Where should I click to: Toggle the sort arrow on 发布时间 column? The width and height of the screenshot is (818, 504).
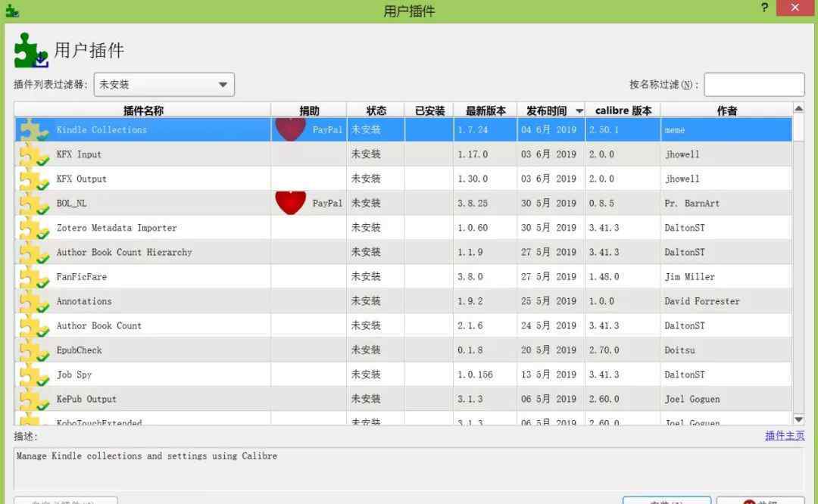click(x=579, y=111)
